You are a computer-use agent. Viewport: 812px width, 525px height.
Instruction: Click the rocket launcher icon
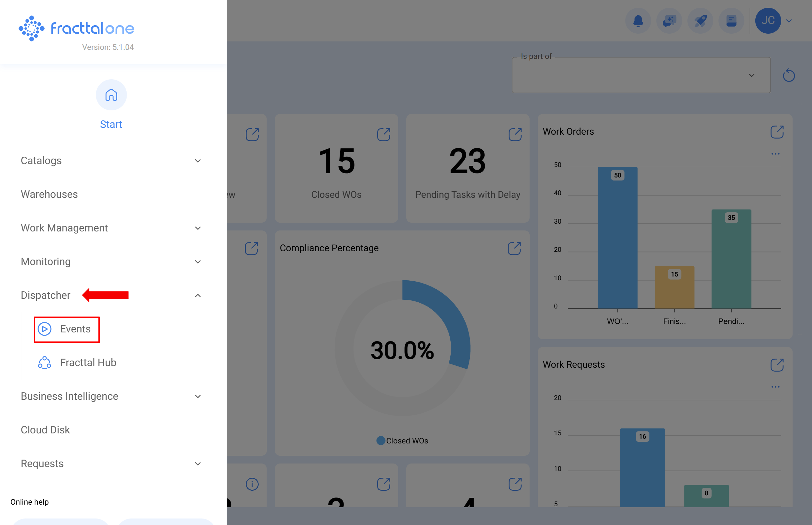point(700,21)
